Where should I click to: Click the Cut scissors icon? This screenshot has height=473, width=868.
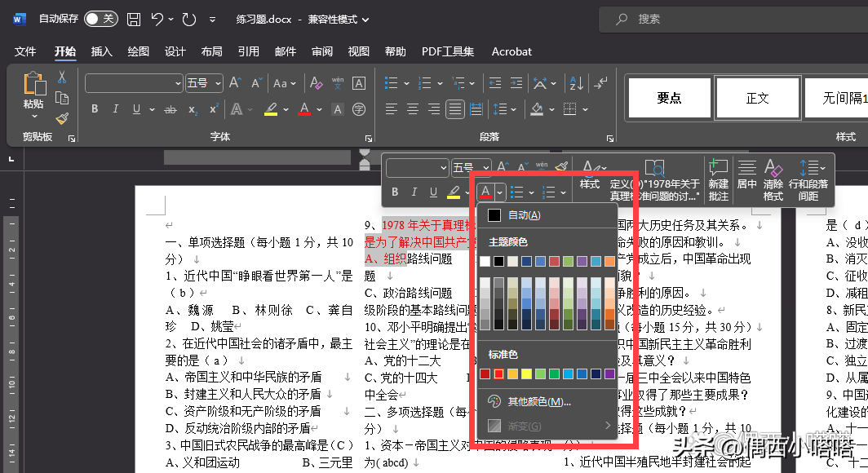(x=62, y=77)
